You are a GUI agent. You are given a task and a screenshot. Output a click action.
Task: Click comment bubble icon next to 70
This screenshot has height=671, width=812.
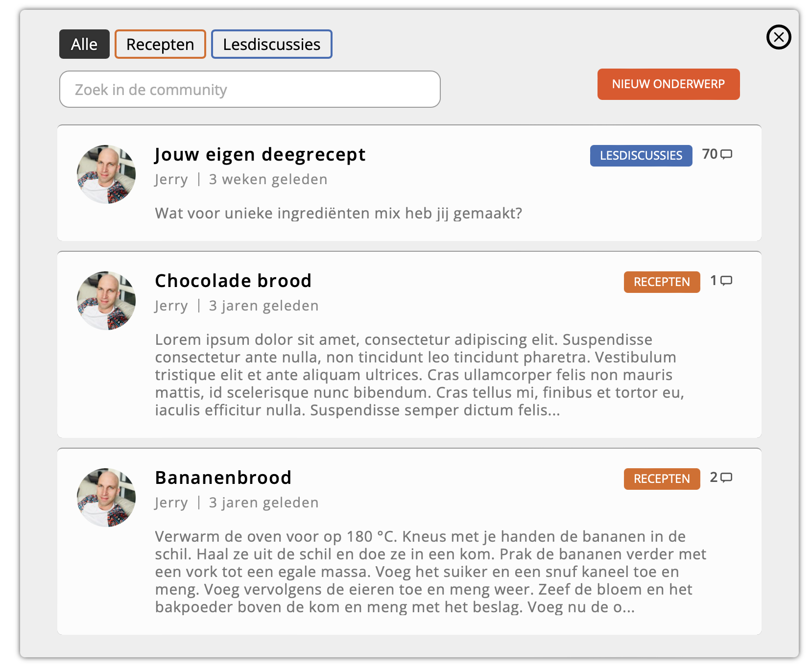click(x=727, y=154)
